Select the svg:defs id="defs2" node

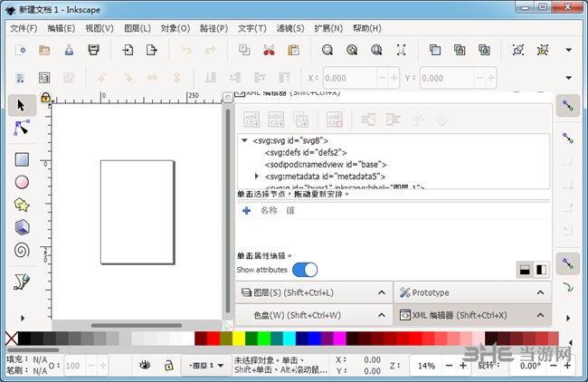[x=306, y=153]
